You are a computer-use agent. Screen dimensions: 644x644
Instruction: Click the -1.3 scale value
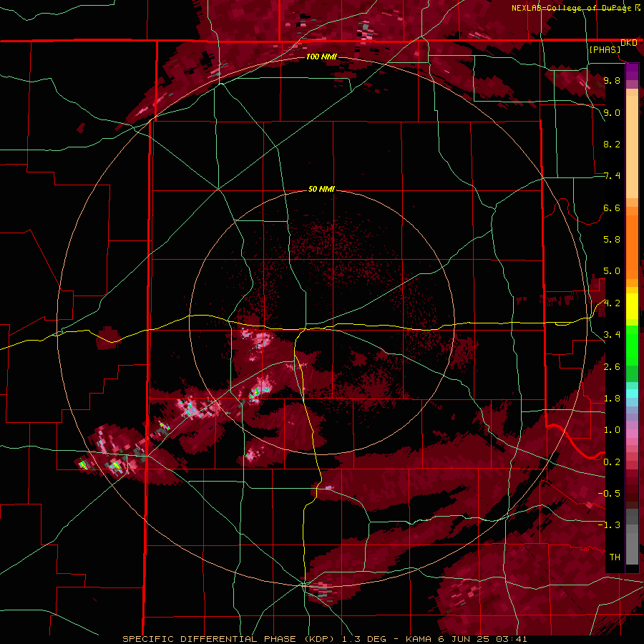click(609, 525)
